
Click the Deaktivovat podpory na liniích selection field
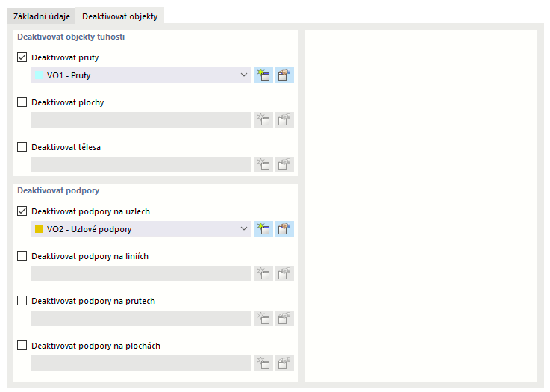pyautogui.click(x=141, y=274)
